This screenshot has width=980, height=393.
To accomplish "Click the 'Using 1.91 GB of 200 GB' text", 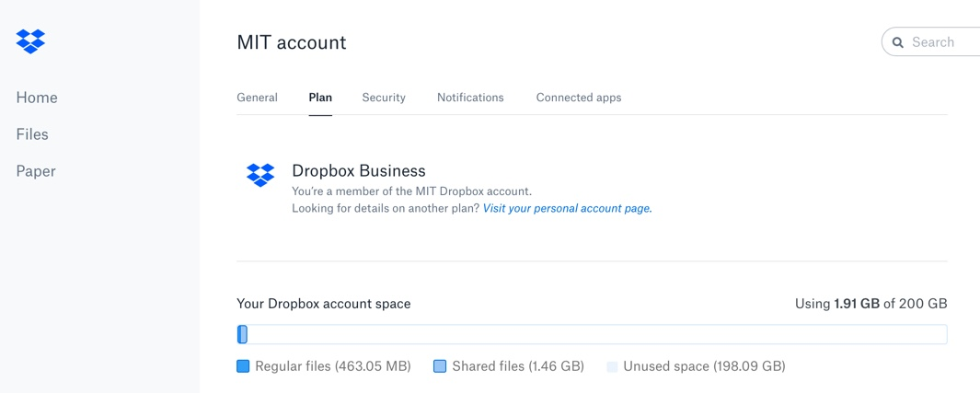I will point(871,305).
